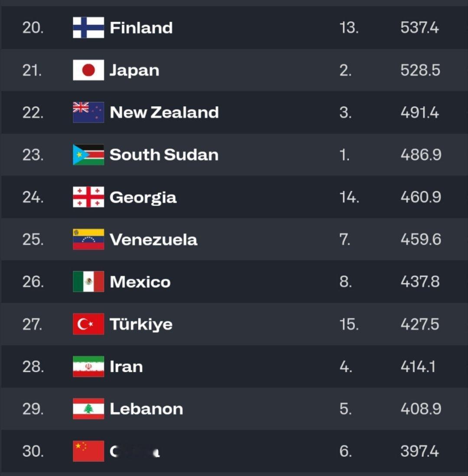Click the Mexico flag icon
Image resolution: width=468 pixels, height=476 pixels.
tap(88, 282)
